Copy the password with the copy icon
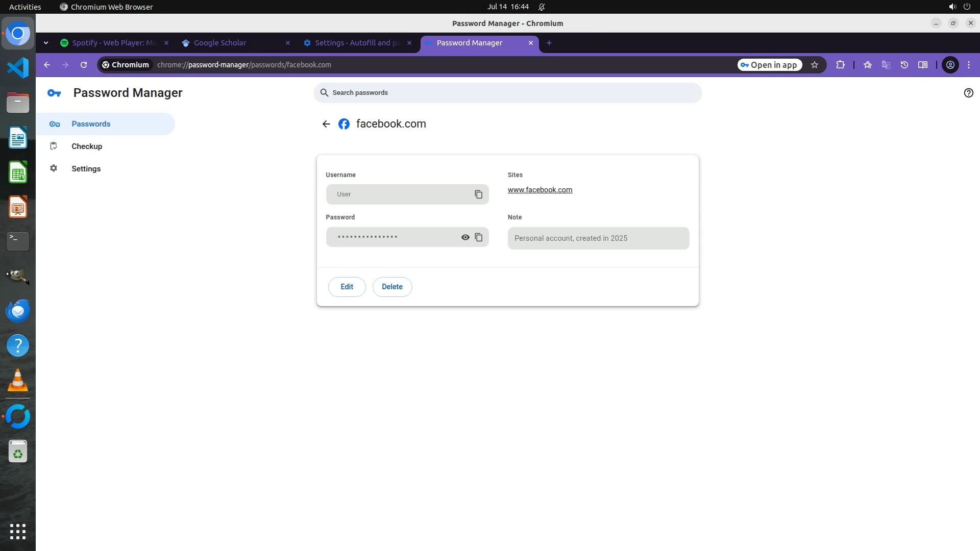The height and width of the screenshot is (551, 980). [x=478, y=237]
